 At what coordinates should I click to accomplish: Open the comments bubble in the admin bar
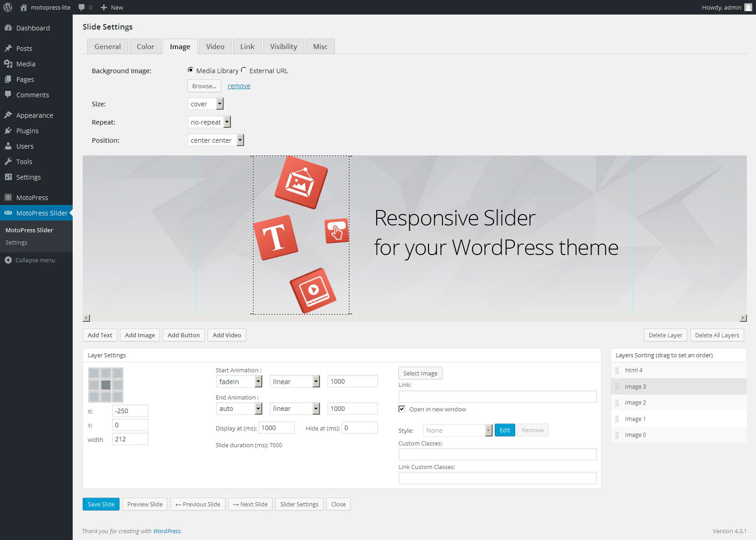click(x=82, y=7)
